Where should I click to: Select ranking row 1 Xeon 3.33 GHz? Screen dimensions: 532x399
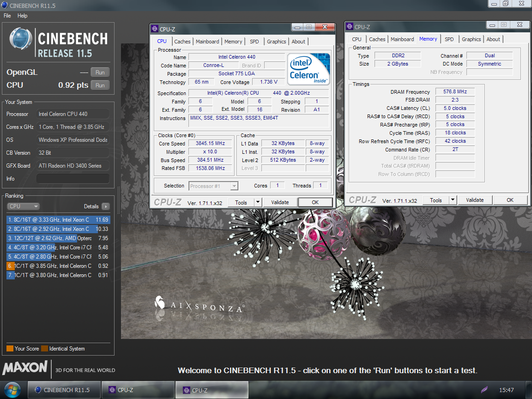(58, 220)
